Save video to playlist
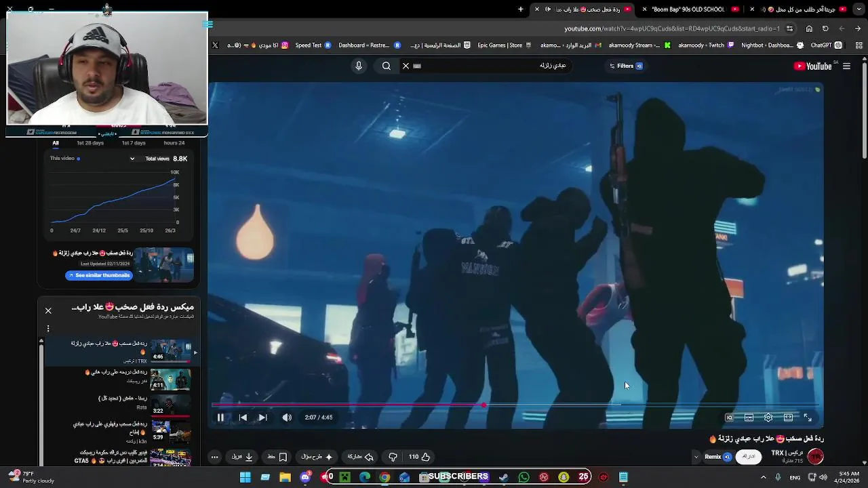Viewport: 868px width, 488px height. coord(277,457)
